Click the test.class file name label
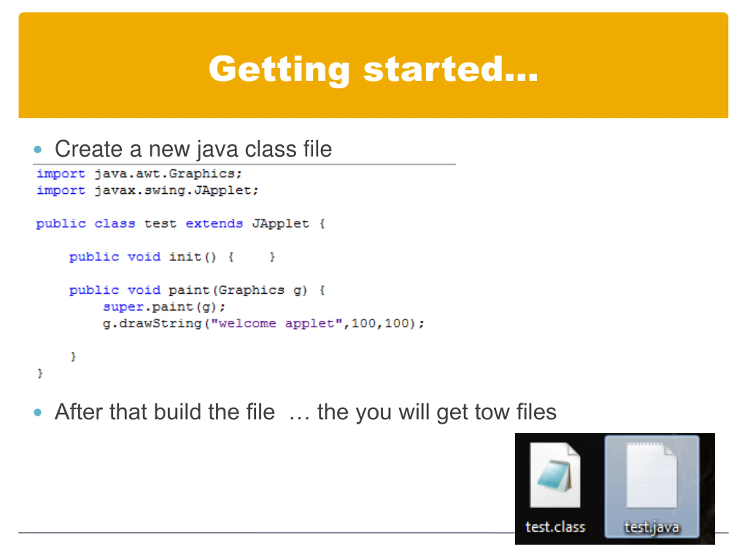The image size is (747, 560). pyautogui.click(x=555, y=527)
